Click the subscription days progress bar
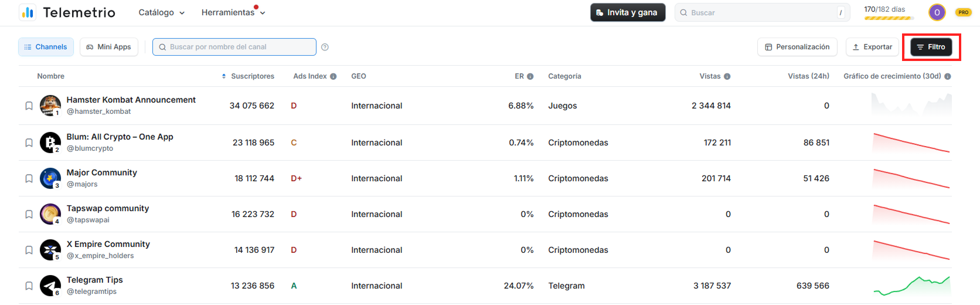This screenshot has width=980, height=305. pyautogui.click(x=887, y=18)
